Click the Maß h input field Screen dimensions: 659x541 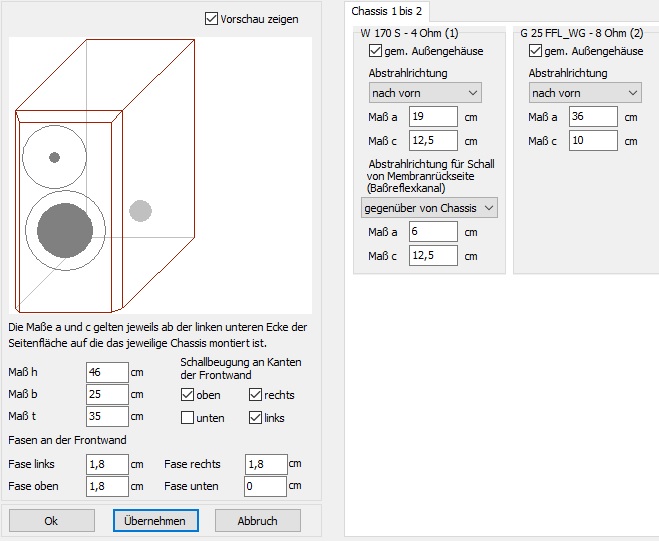(107, 373)
